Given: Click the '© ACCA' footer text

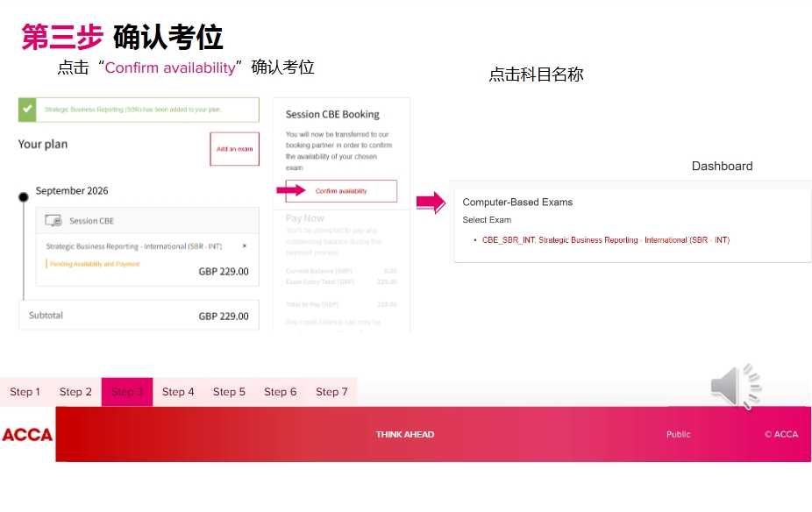Looking at the screenshot, I should (x=781, y=434).
